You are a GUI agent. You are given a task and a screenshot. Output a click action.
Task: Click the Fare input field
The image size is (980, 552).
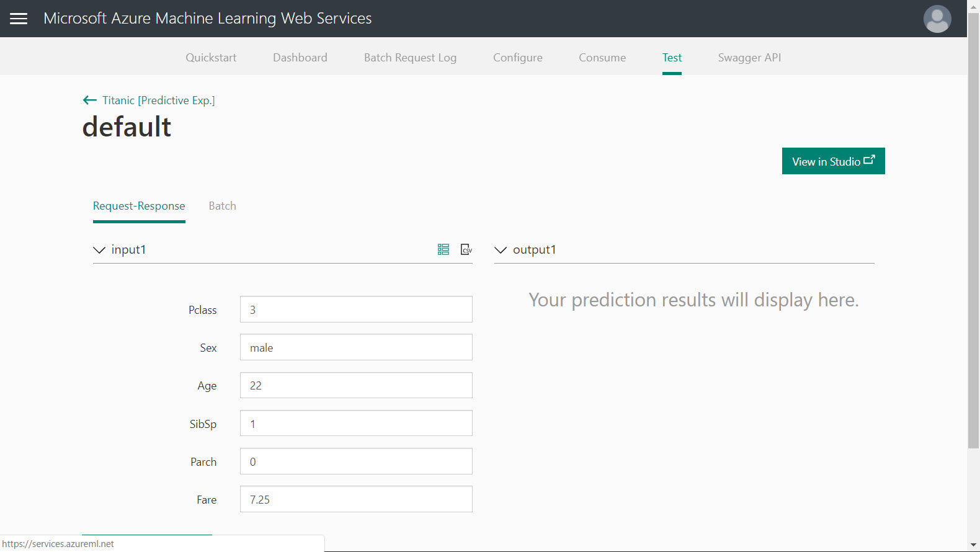(x=356, y=499)
